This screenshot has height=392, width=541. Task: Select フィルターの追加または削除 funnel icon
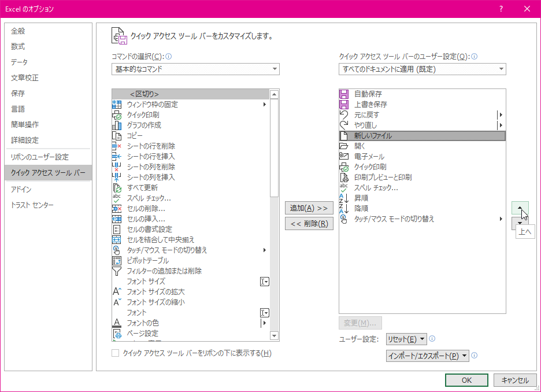117,271
